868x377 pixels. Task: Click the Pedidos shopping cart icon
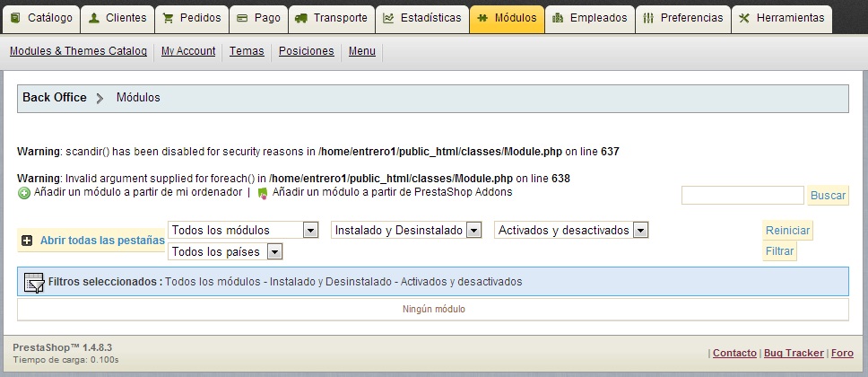click(x=169, y=18)
